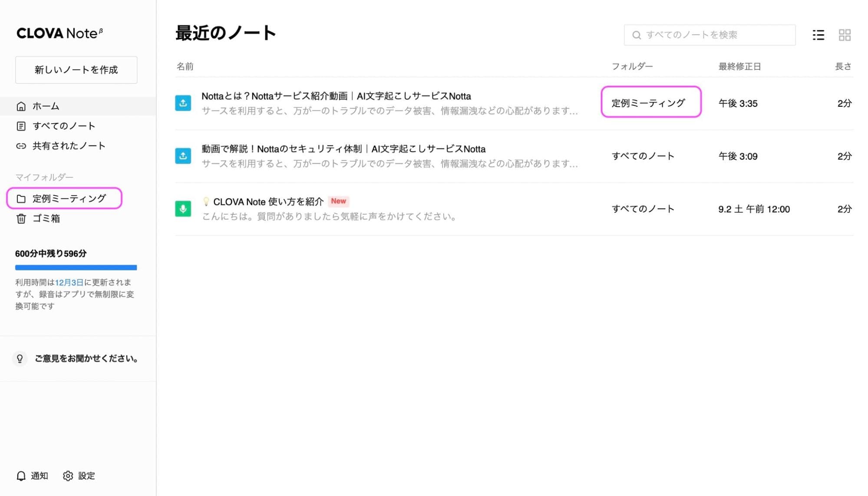Click the 新しいノートを作成 button
This screenshot has width=868, height=496.
(76, 70)
